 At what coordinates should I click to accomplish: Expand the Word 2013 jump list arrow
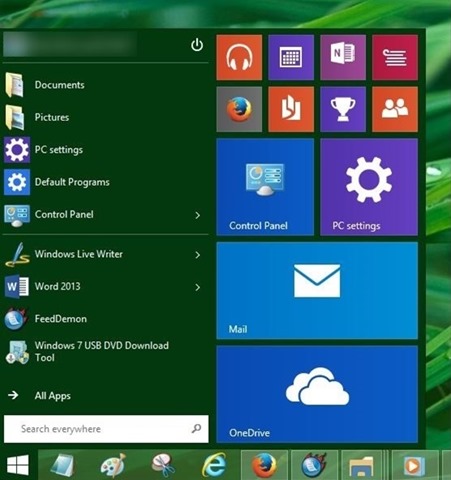click(x=198, y=287)
